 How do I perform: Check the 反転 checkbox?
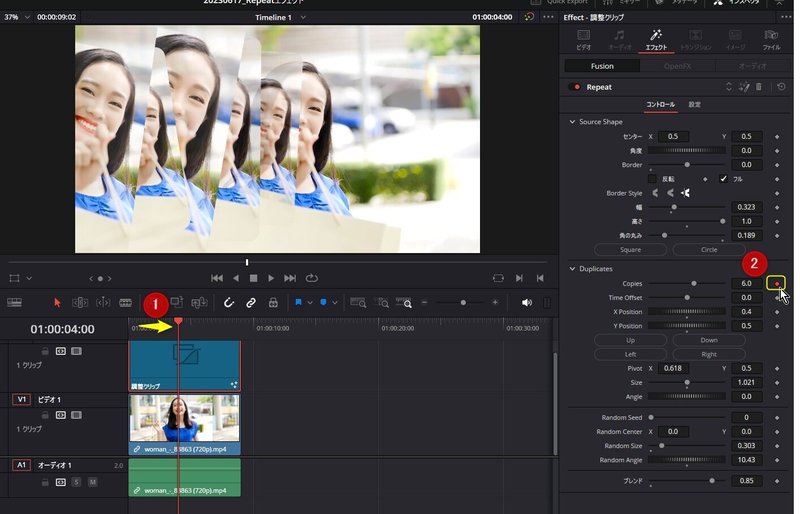coord(654,178)
